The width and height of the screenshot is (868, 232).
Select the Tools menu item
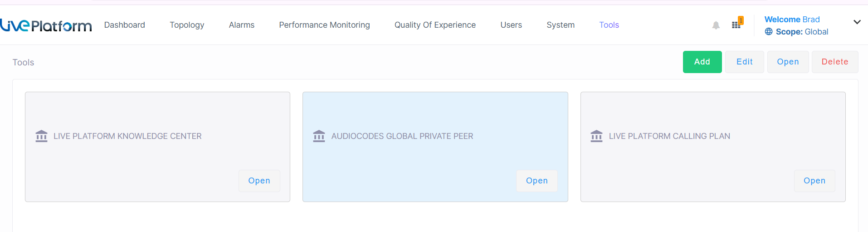pyautogui.click(x=609, y=25)
